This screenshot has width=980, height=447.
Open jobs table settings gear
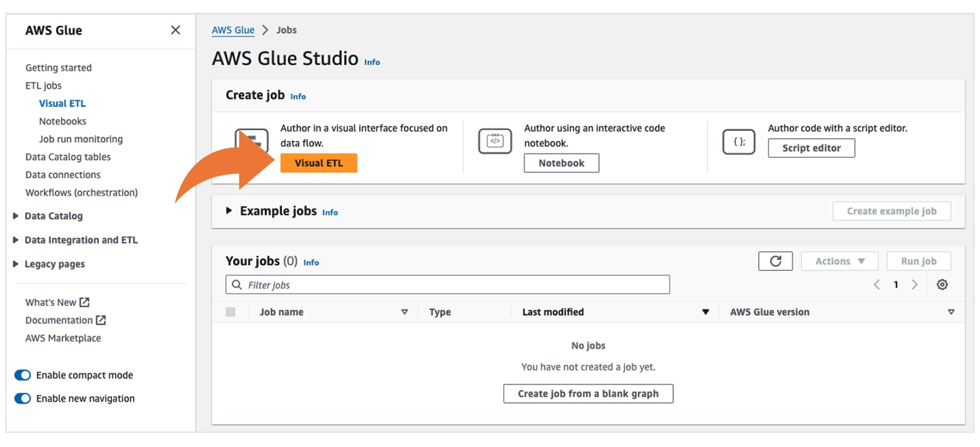tap(942, 285)
